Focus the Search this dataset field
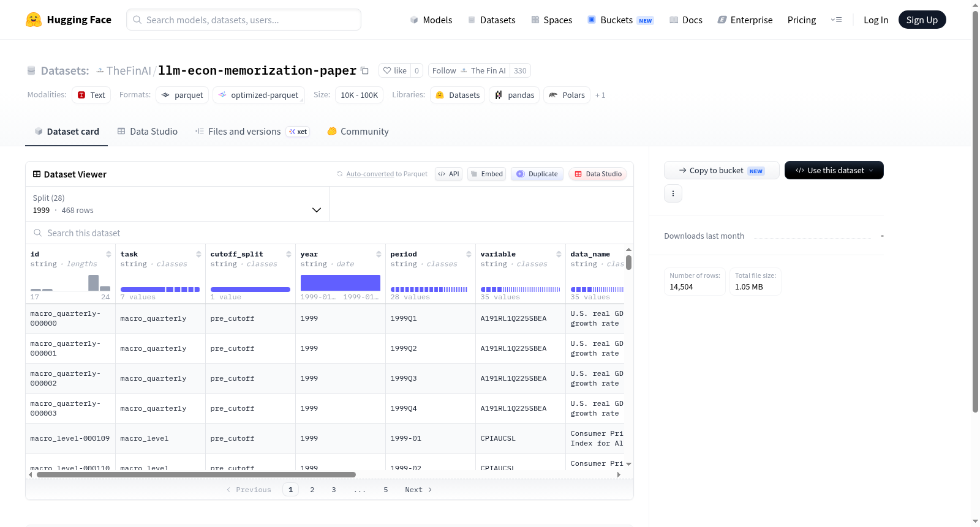 tap(330, 233)
